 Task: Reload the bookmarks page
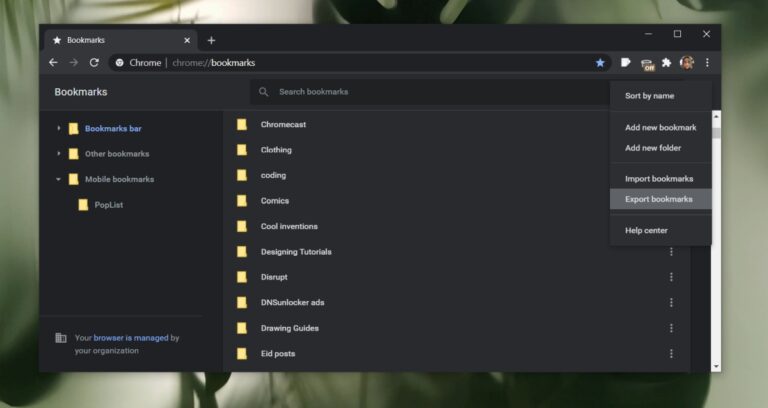point(94,63)
